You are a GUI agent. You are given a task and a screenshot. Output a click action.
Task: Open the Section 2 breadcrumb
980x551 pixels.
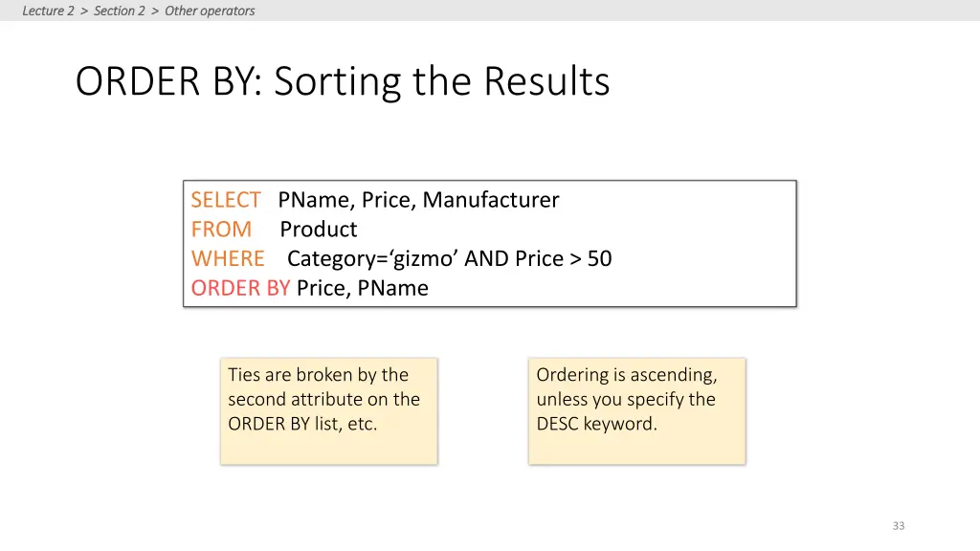pyautogui.click(x=120, y=11)
